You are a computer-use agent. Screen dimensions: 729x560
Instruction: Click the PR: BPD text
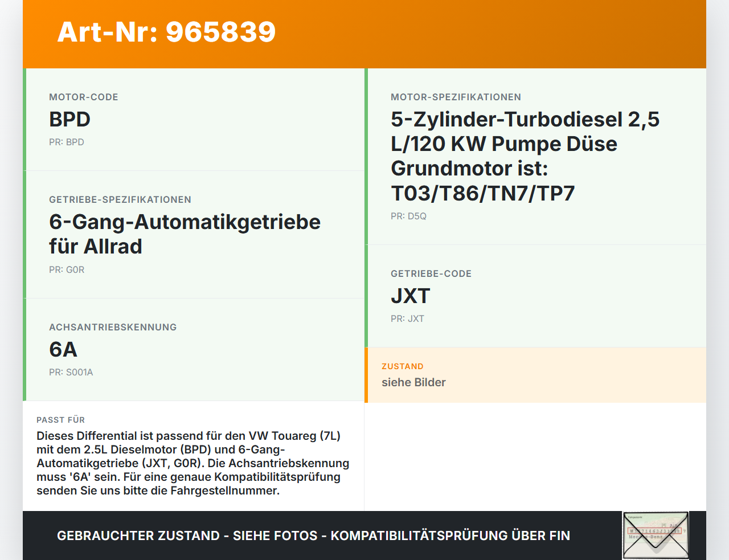67,142
